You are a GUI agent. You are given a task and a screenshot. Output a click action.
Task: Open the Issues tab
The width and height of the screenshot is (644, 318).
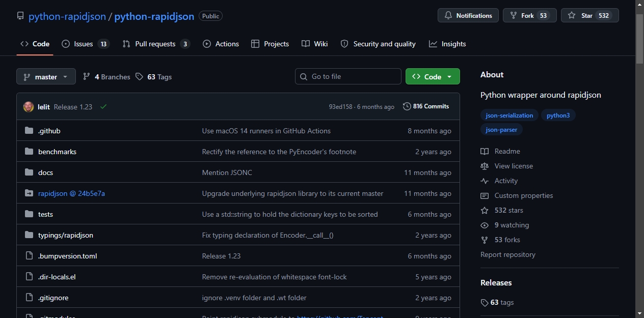86,44
